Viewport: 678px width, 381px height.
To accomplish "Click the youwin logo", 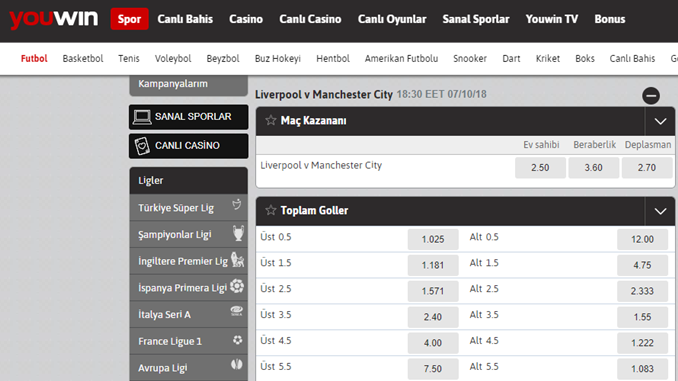I will point(54,19).
